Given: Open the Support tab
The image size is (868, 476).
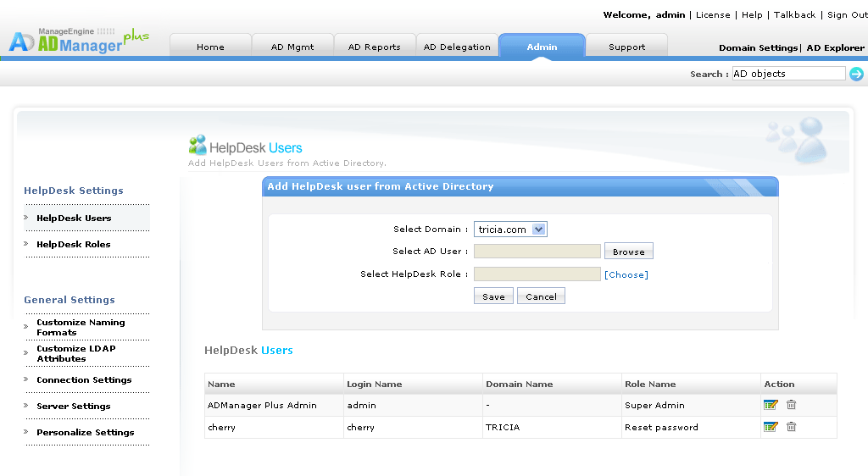Looking at the screenshot, I should pos(626,47).
